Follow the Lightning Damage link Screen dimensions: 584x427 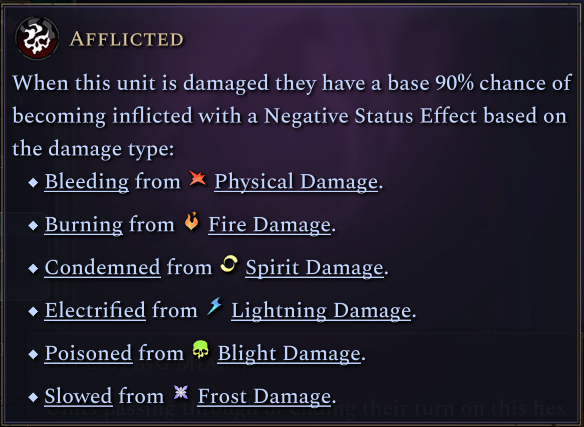[x=321, y=310]
